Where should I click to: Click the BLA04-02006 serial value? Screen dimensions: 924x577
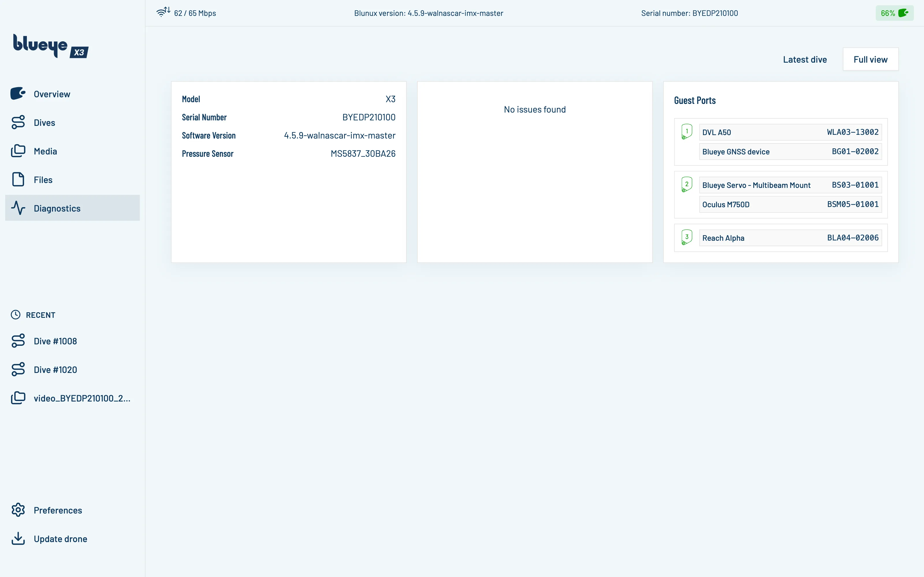pos(853,238)
